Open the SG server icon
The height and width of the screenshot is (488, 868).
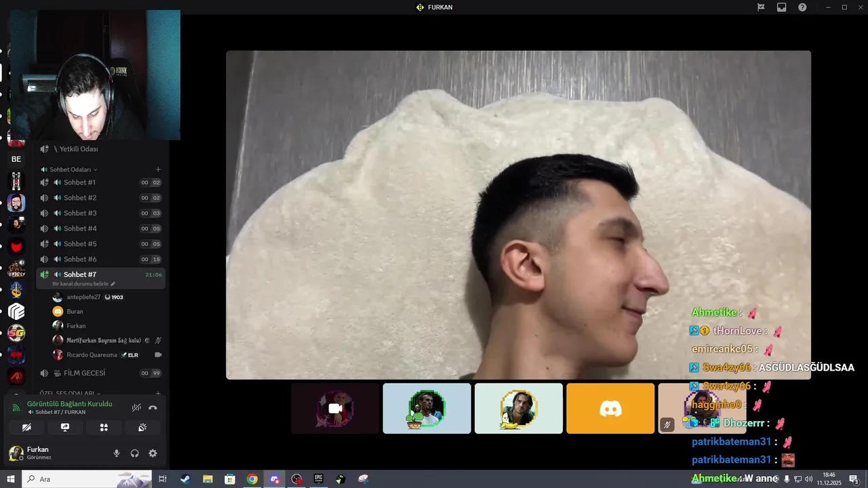pyautogui.click(x=16, y=333)
